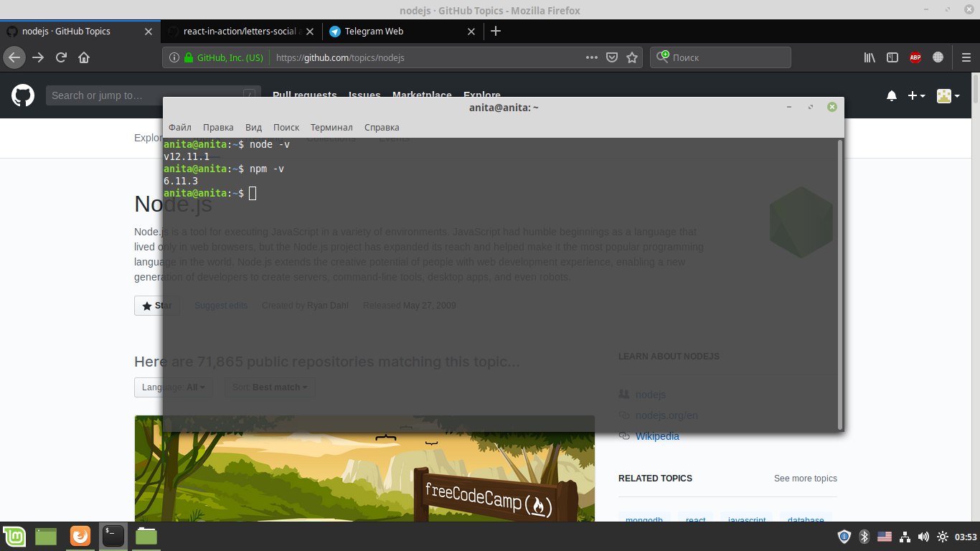Open a new Firefox tab with plus button
The width and height of the screenshot is (980, 551).
coord(496,31)
